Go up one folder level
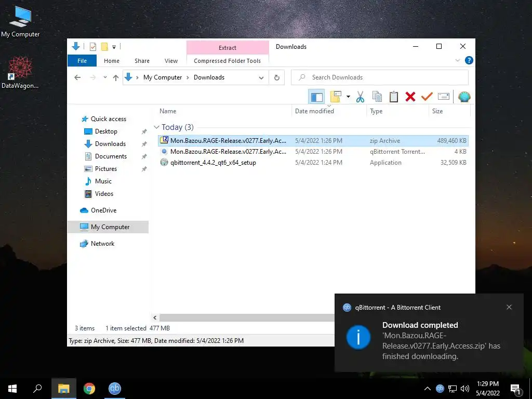532x399 pixels. (x=116, y=78)
